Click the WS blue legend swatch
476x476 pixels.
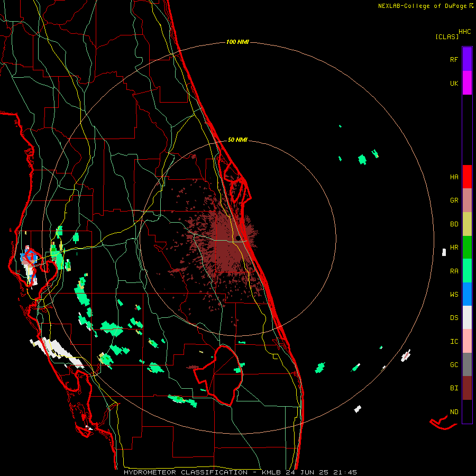point(467,294)
